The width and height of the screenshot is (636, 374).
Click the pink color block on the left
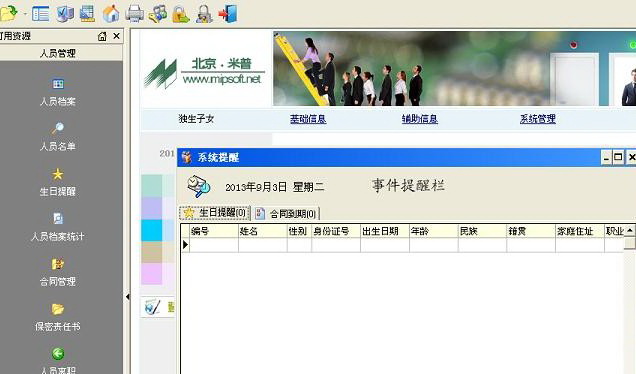(152, 273)
